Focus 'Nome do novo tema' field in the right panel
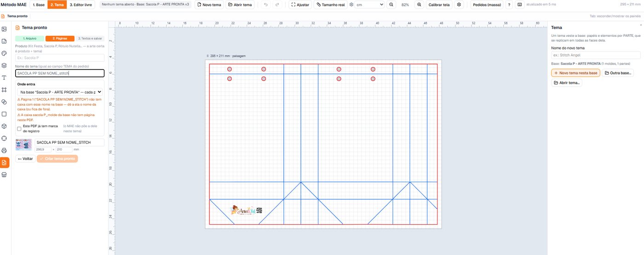This screenshot has width=644, height=255. click(x=596, y=55)
